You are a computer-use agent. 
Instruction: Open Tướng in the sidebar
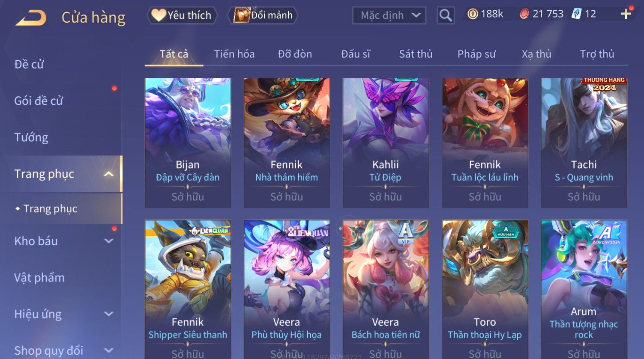[31, 137]
